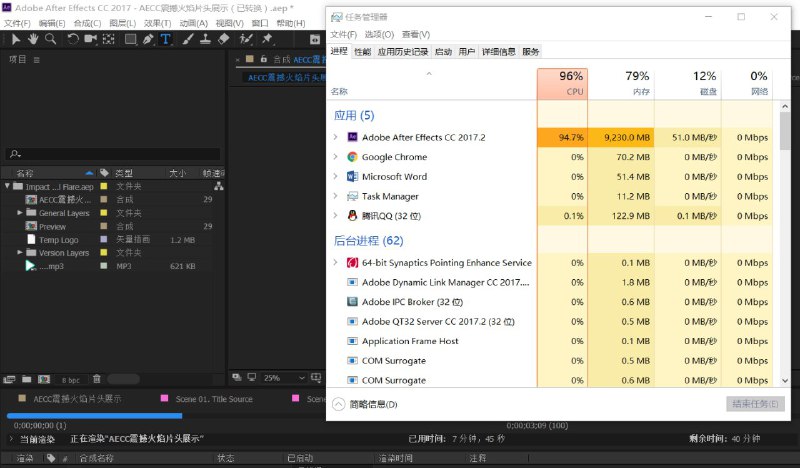Viewport: 800px width, 468px height.
Task: Click the trash delete icon in Project panel
Action: (97, 379)
